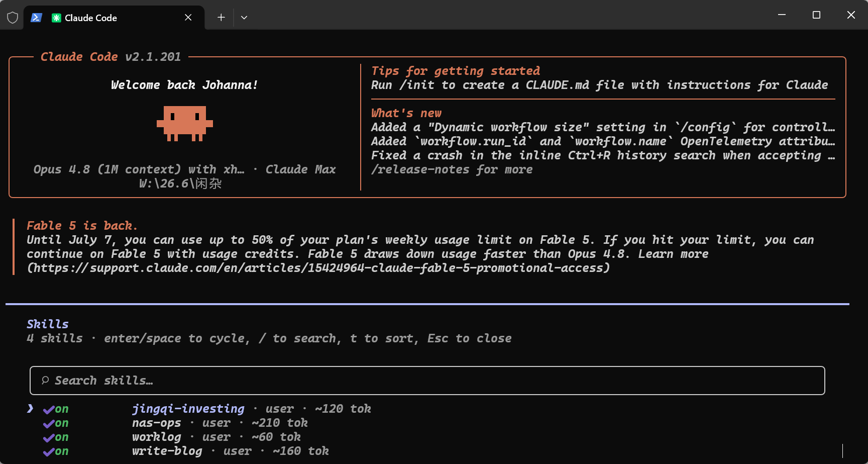Click the Search skills input field
The image size is (868, 464).
427,381
